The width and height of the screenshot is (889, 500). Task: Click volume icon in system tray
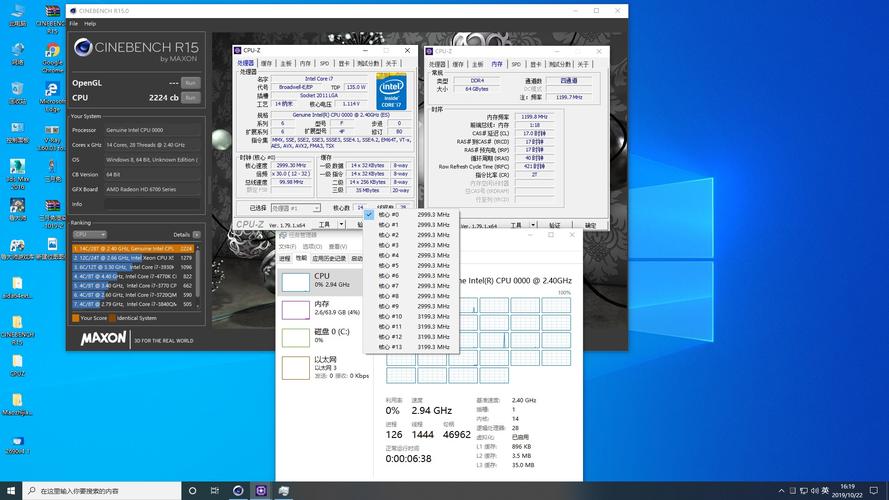pos(814,490)
